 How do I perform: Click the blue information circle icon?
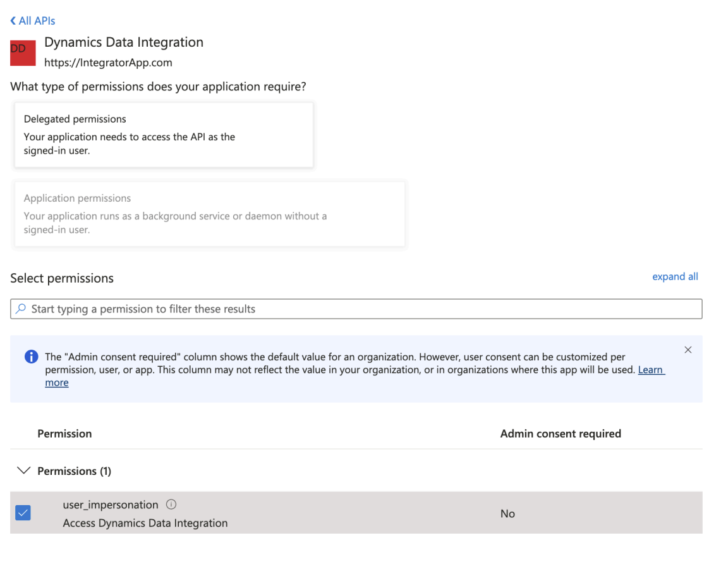tap(31, 357)
